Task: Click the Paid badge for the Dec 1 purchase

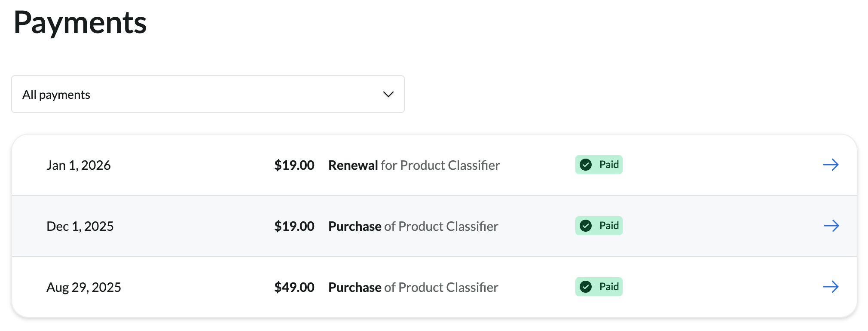Action: pos(599,225)
